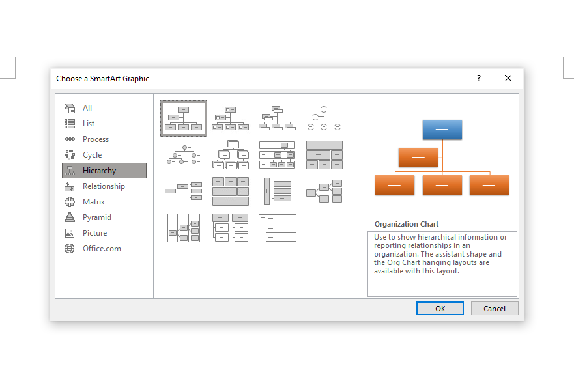Viewport: 574px width, 392px height.
Task: Show the Relationship category layouts
Action: tap(103, 186)
